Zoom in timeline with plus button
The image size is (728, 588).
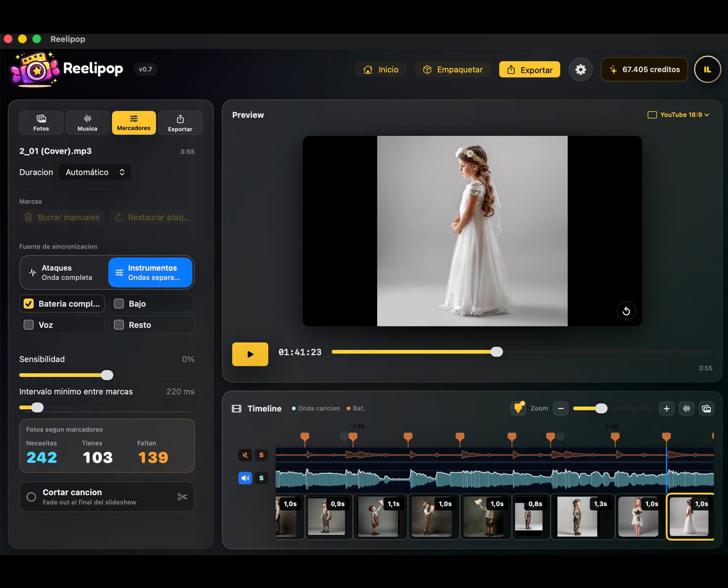[666, 408]
